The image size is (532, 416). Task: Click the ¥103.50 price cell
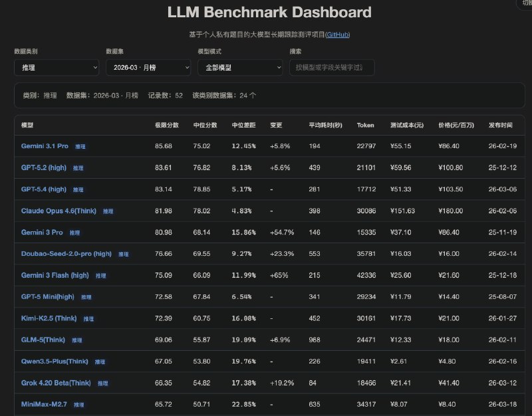pyautogui.click(x=451, y=189)
